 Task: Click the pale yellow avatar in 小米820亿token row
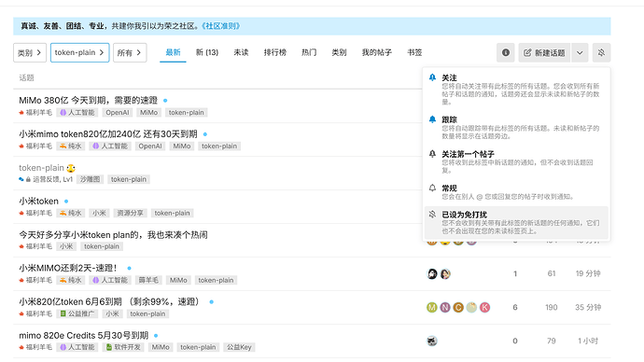coord(471,307)
